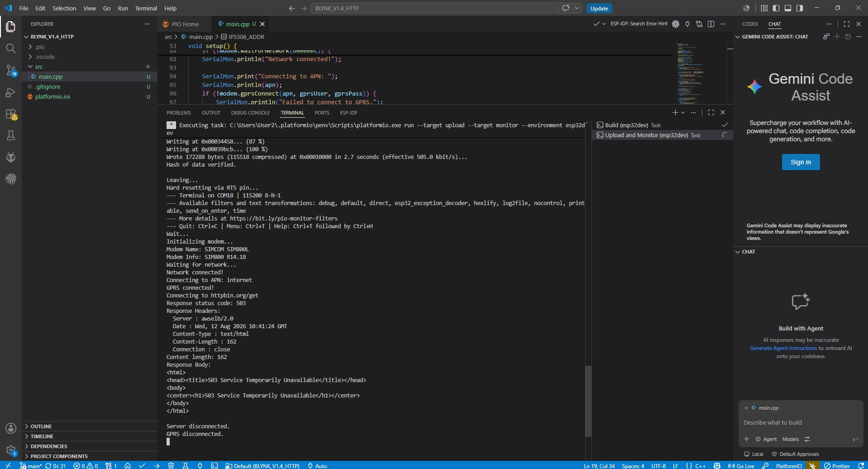The height and width of the screenshot is (469, 868).
Task: Open PlatformIO alien head sidebar icon
Action: [x=11, y=157]
